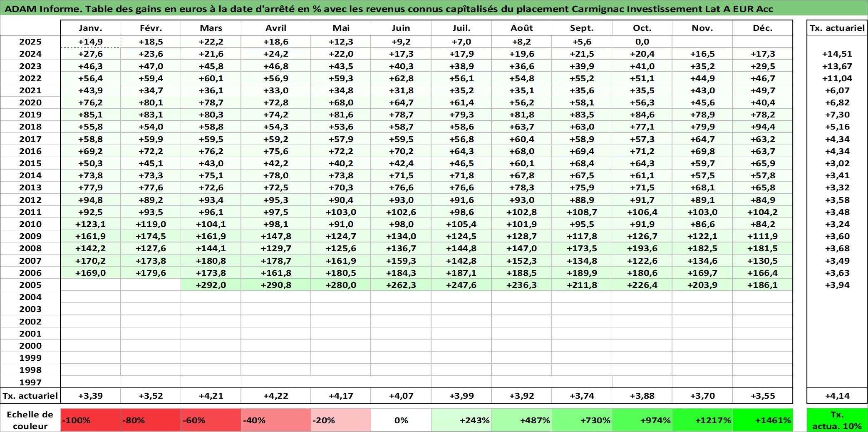Select the +14,9 cell for Janv. 2025
Image resolution: width=868 pixels, height=432 pixels.
coord(91,42)
